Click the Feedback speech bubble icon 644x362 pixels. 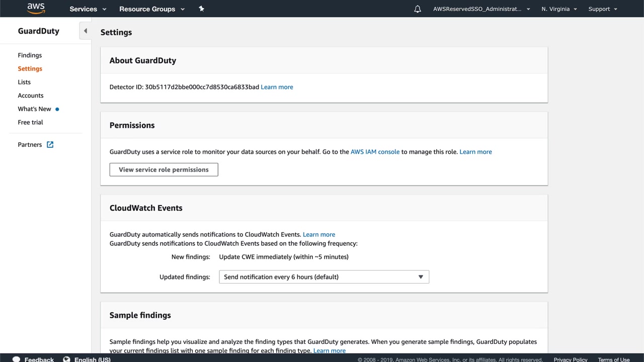pos(16,359)
